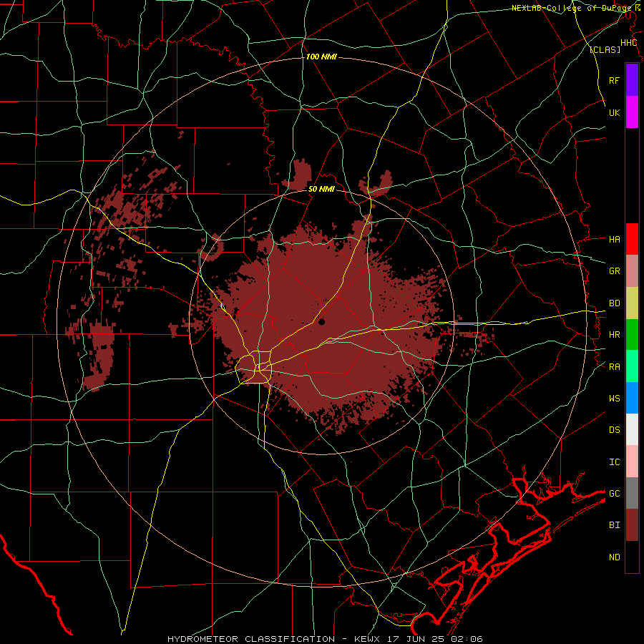Screen dimensions: 644x644
Task: Click the [CLAS] units label
Action: (x=605, y=49)
